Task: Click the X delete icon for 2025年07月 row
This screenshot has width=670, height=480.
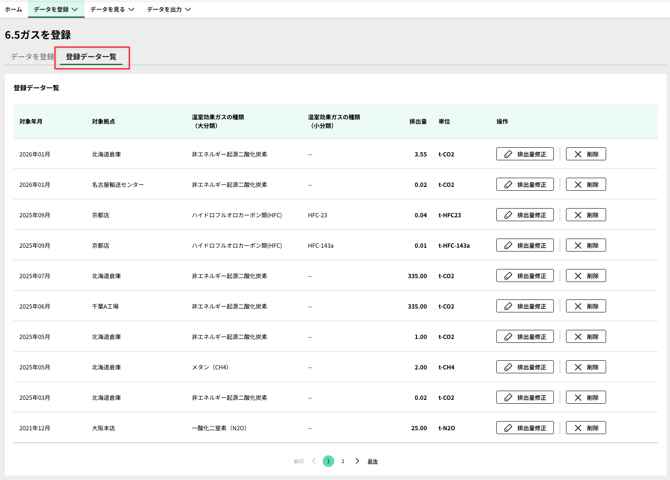Action: pyautogui.click(x=578, y=276)
